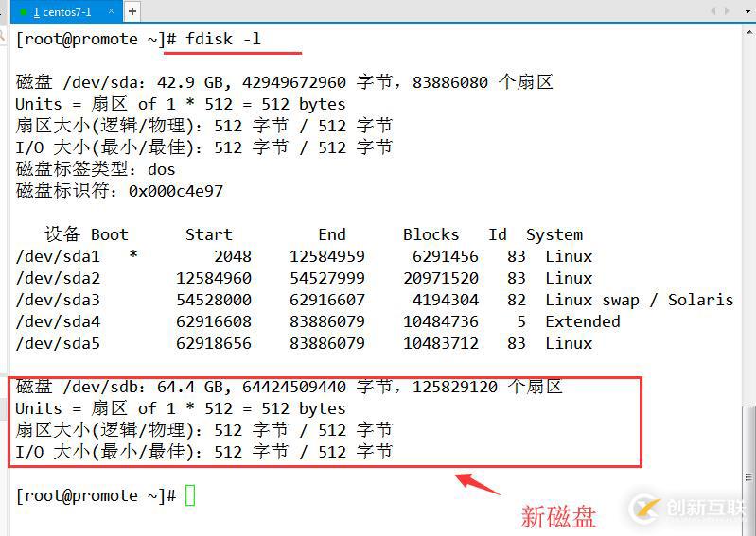
Task: Click the '/dev/sda:' disk name in first line
Action: (104, 82)
